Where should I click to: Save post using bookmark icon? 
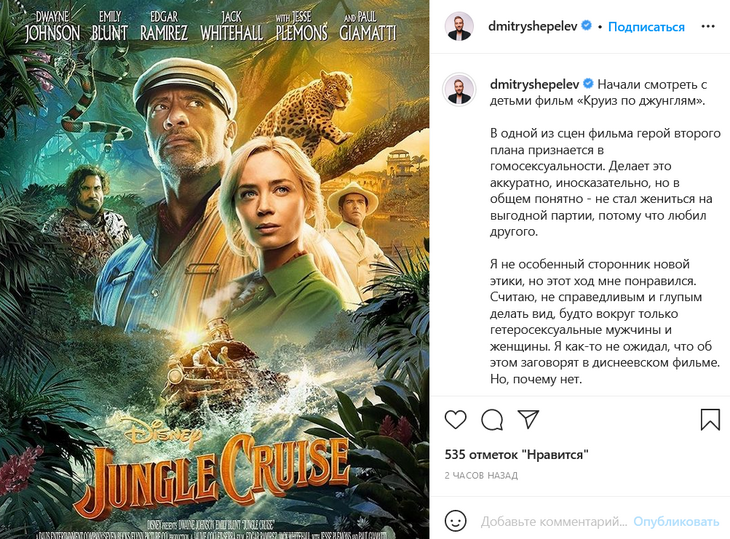click(x=710, y=419)
